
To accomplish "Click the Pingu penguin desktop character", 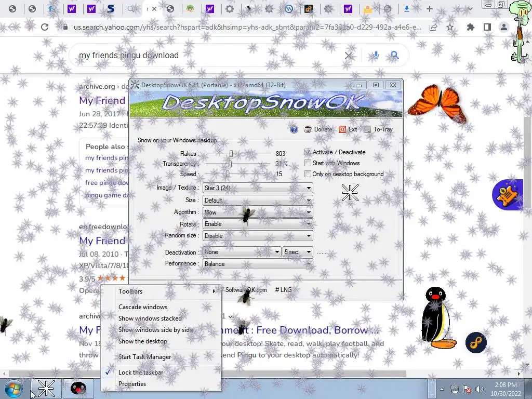I will pos(437,318).
